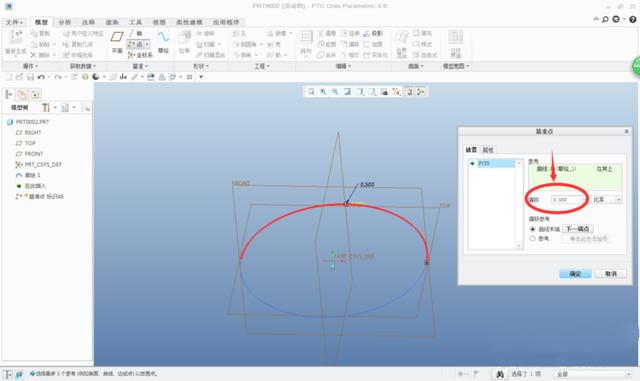This screenshot has width=640, height=381.
Task: Open Properties (属性) tab in Datum Point dialog
Action: point(488,150)
